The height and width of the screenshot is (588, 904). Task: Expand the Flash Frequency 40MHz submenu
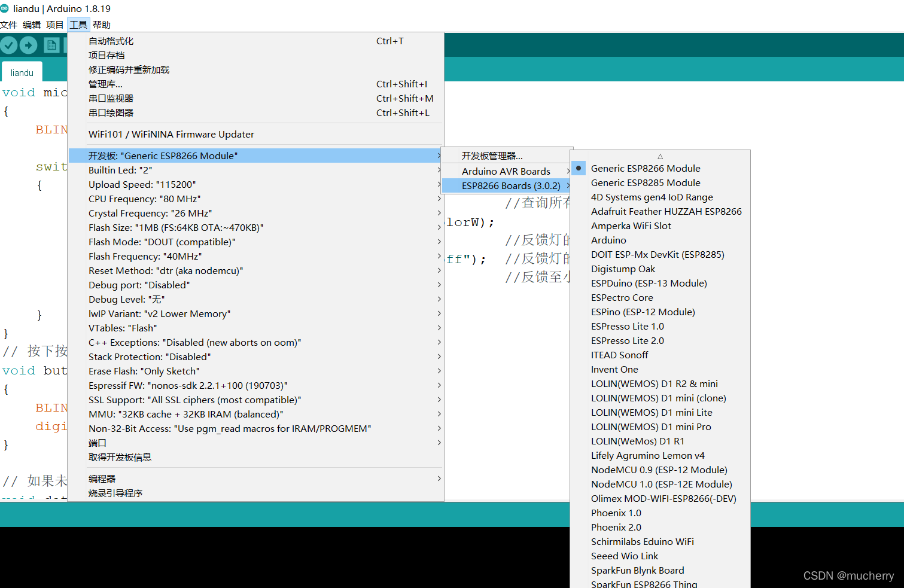(256, 256)
